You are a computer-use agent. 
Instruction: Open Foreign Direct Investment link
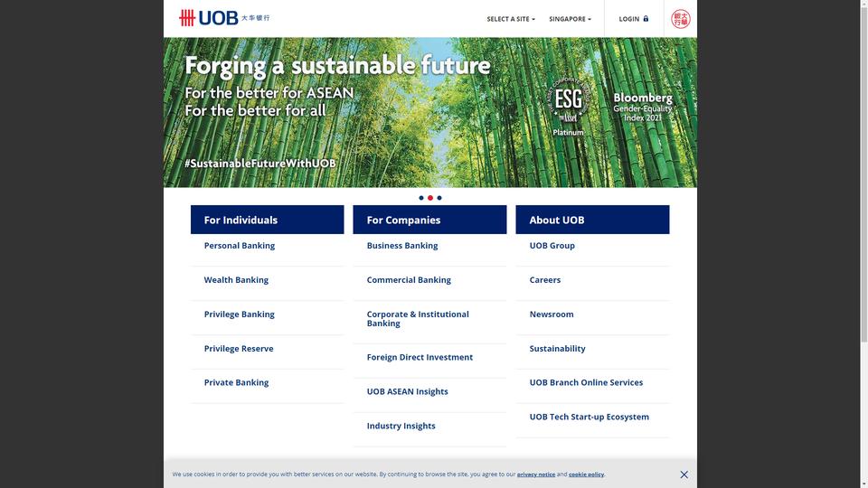[420, 358]
